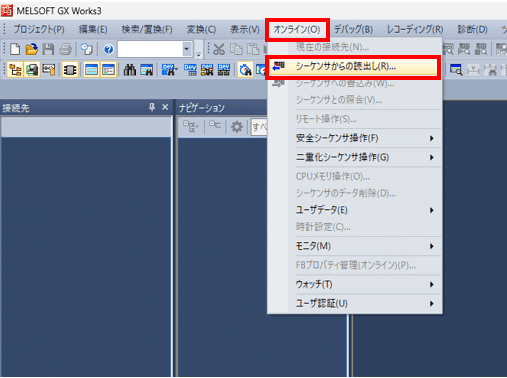The image size is (507, 378).
Task: Open help with the blue question mark icon
Action: (x=108, y=50)
